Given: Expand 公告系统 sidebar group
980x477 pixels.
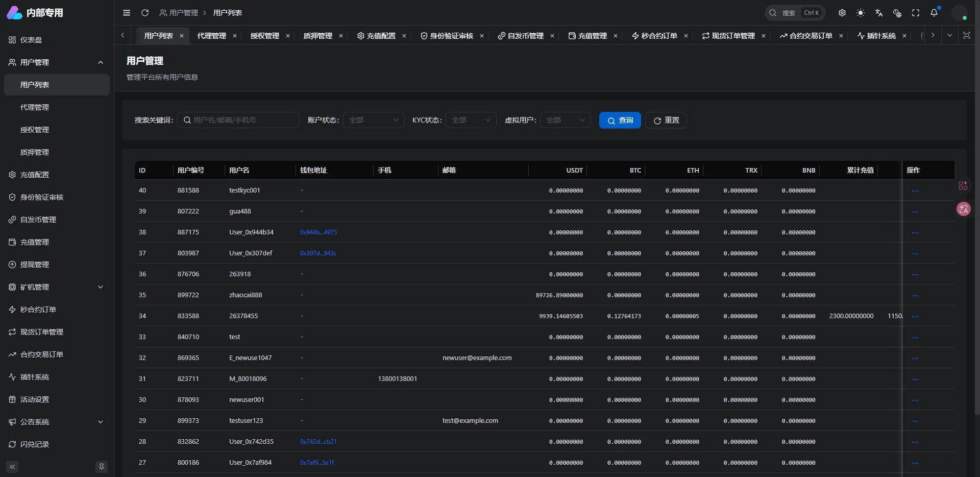Looking at the screenshot, I should (57, 422).
